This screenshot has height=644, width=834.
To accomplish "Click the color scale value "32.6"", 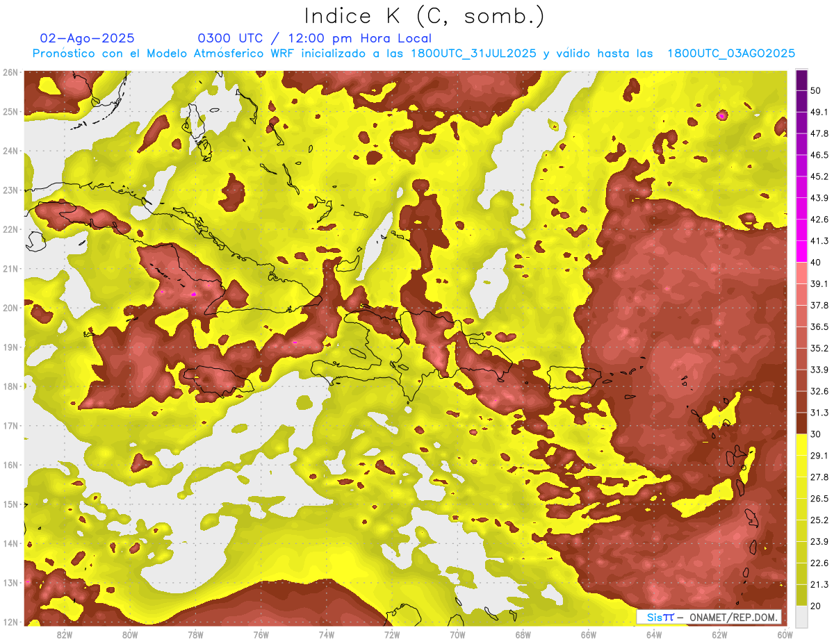I will click(819, 391).
